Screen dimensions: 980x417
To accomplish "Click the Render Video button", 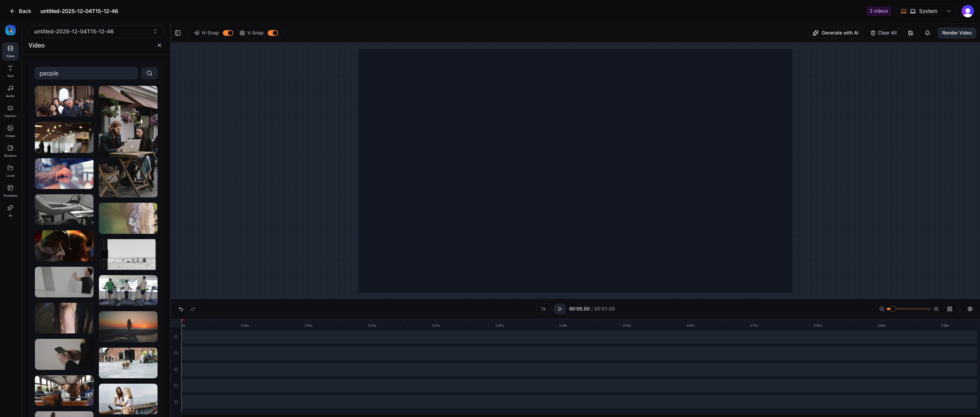I will [x=957, y=33].
